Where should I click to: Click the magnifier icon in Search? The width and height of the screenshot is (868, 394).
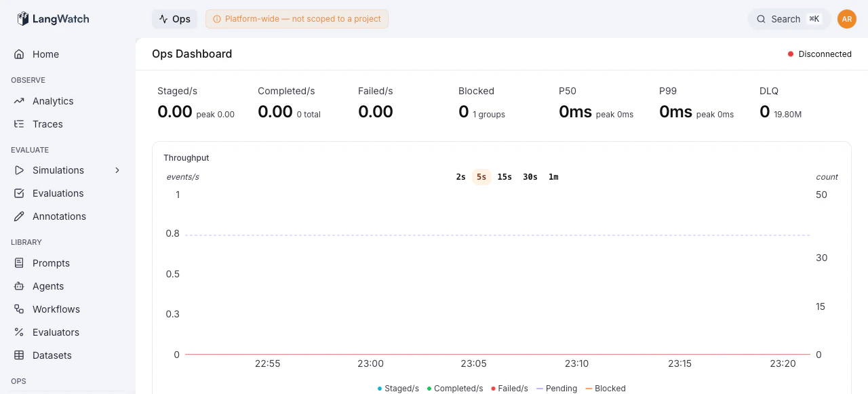[762, 19]
